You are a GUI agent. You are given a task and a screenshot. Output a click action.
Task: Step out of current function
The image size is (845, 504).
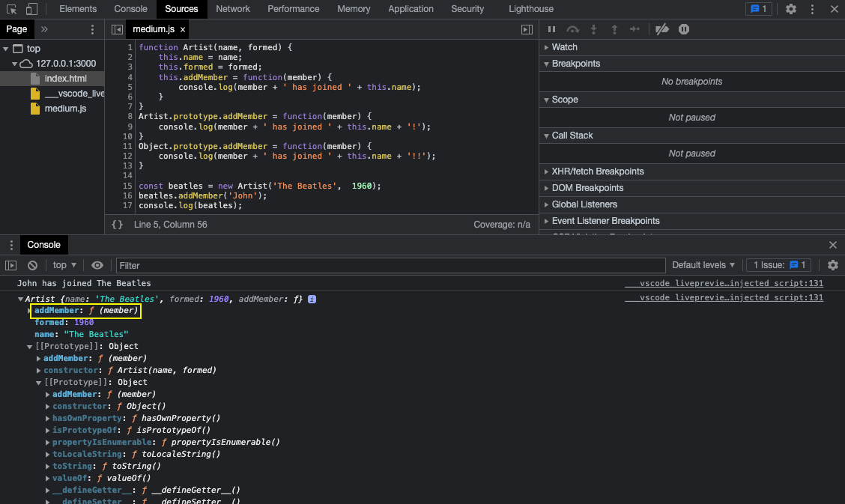pos(614,29)
